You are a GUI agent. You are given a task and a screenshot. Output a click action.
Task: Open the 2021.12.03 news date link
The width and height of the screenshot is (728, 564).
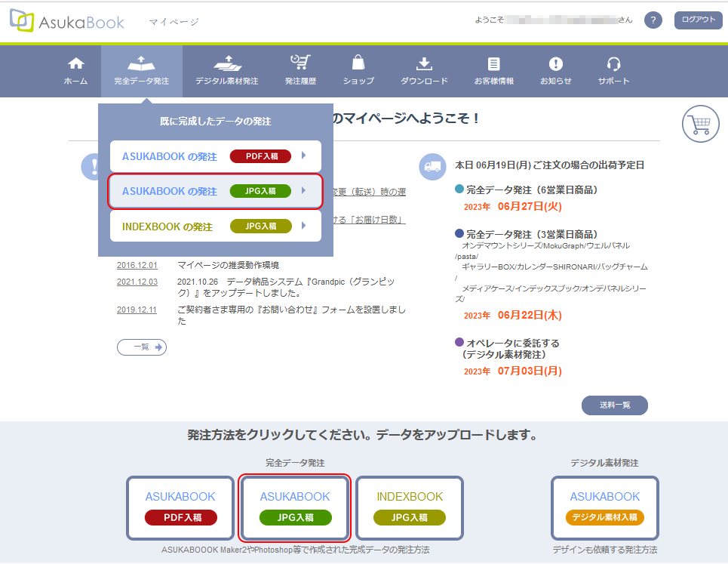click(x=137, y=282)
